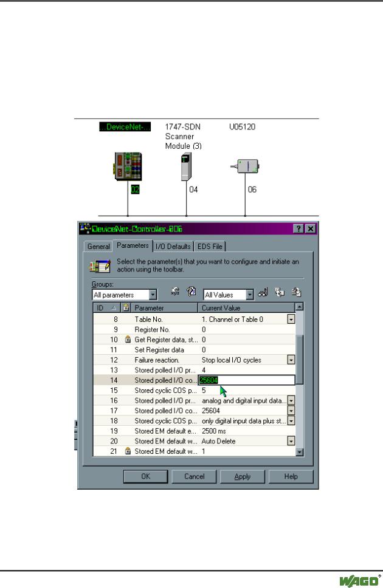This screenshot has height=588, width=383.
Task: Expand the Table No. value dropdown
Action: coord(291,319)
